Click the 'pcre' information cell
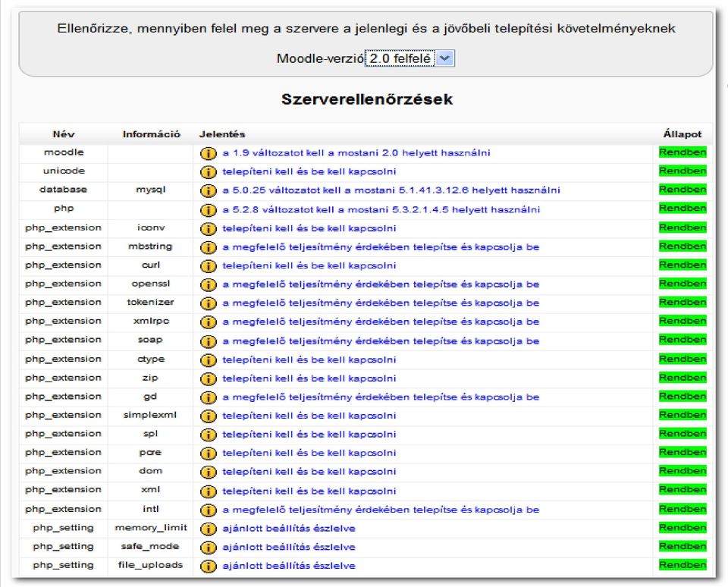Image resolution: width=728 pixels, height=587 pixels. (x=150, y=452)
